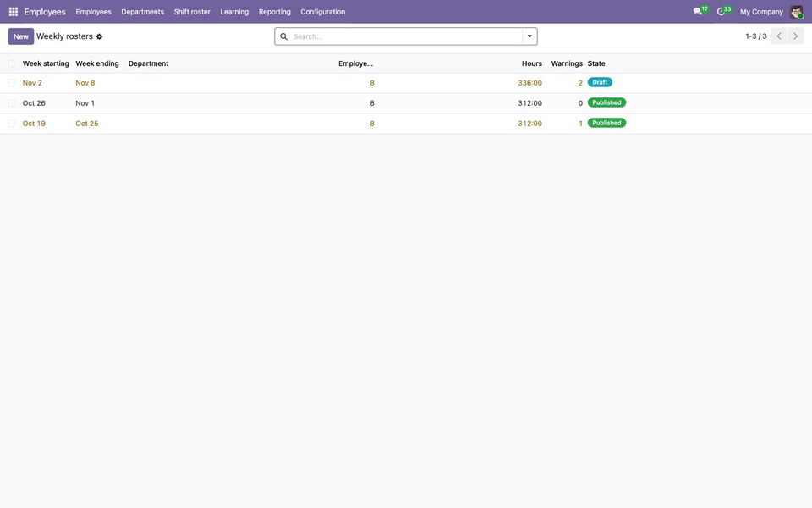Open the conversations icon with badge 12
812x508 pixels.
[700, 11]
